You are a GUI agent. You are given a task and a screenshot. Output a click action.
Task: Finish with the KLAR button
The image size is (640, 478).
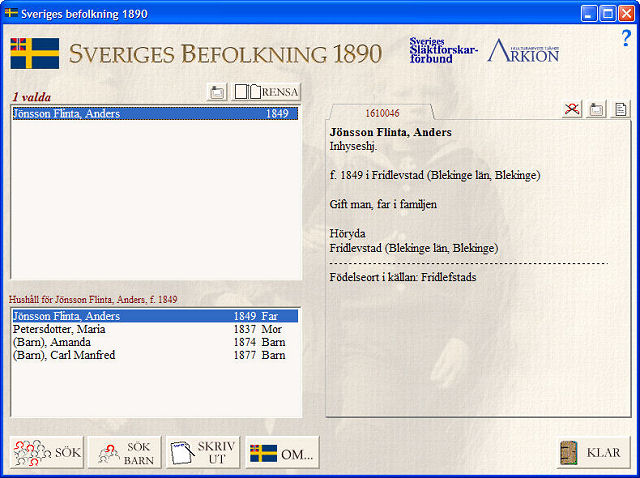(x=593, y=452)
